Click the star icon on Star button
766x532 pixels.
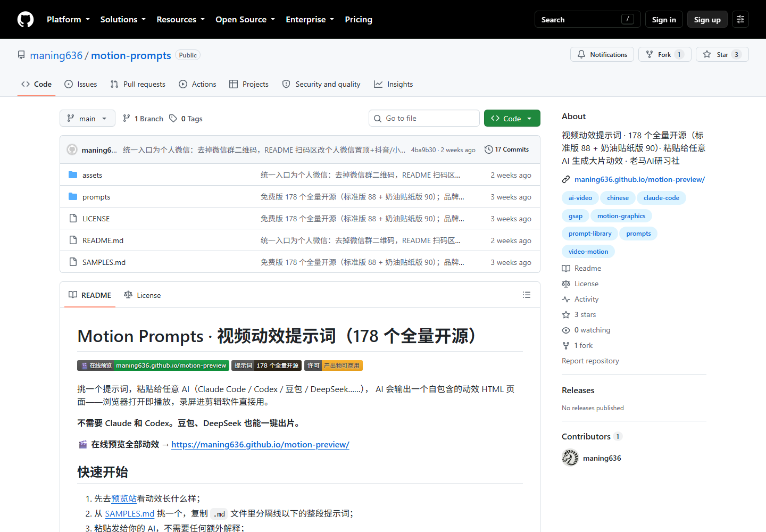click(x=707, y=54)
